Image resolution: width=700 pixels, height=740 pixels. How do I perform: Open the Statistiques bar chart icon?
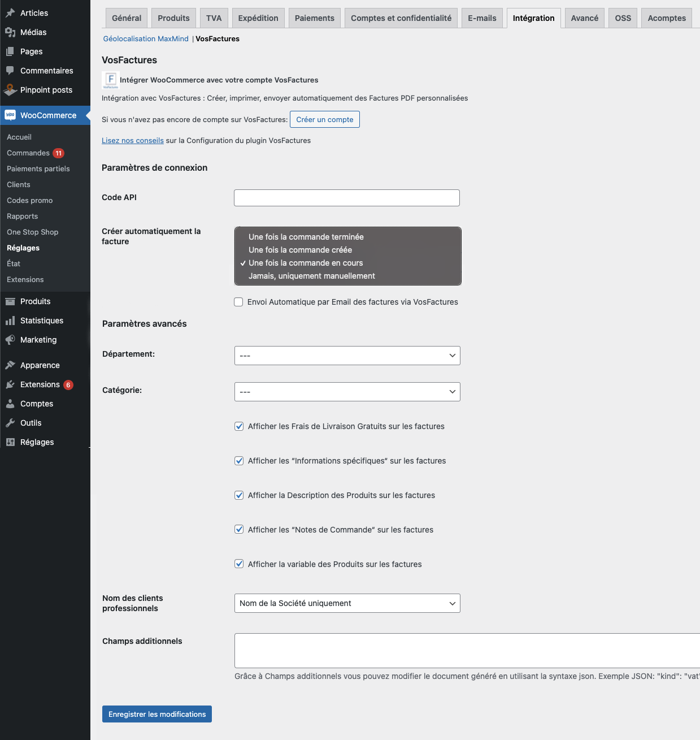click(x=10, y=321)
